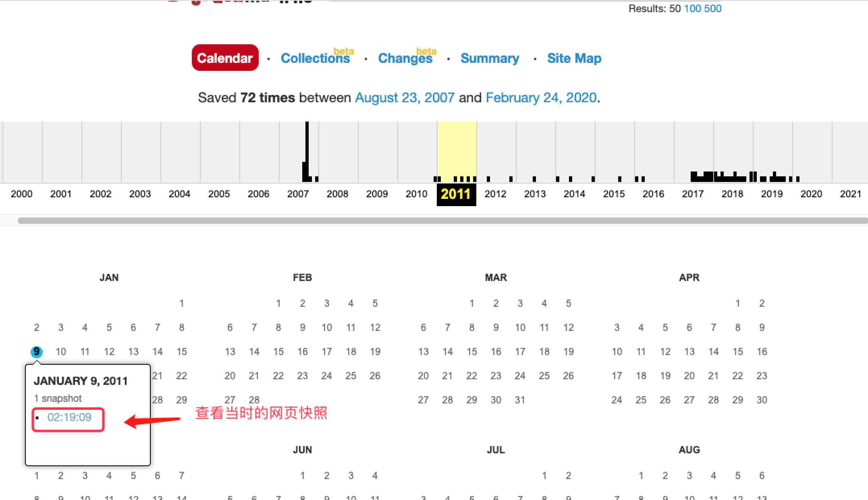Click the 2017 year marker on timeline
This screenshot has height=500, width=868.
coord(694,193)
